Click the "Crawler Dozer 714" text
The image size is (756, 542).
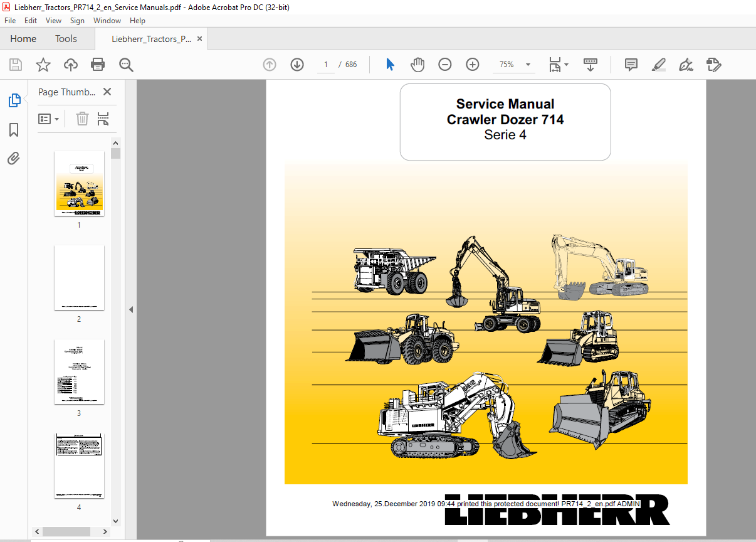point(505,119)
